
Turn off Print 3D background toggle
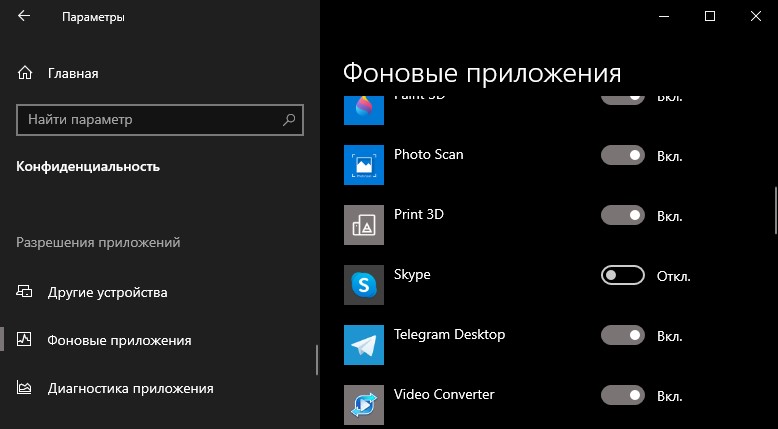pyautogui.click(x=623, y=215)
